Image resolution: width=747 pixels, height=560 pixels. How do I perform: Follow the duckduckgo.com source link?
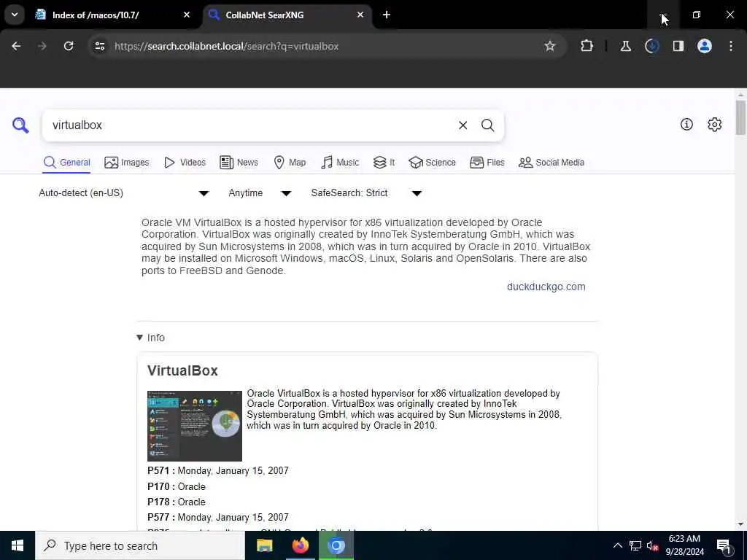(546, 287)
